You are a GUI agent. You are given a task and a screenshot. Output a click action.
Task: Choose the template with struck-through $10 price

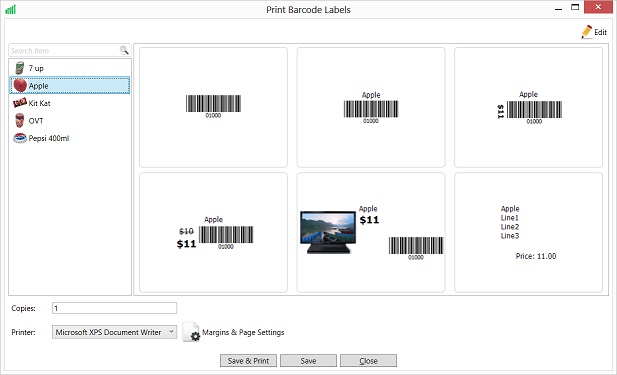pyautogui.click(x=213, y=233)
